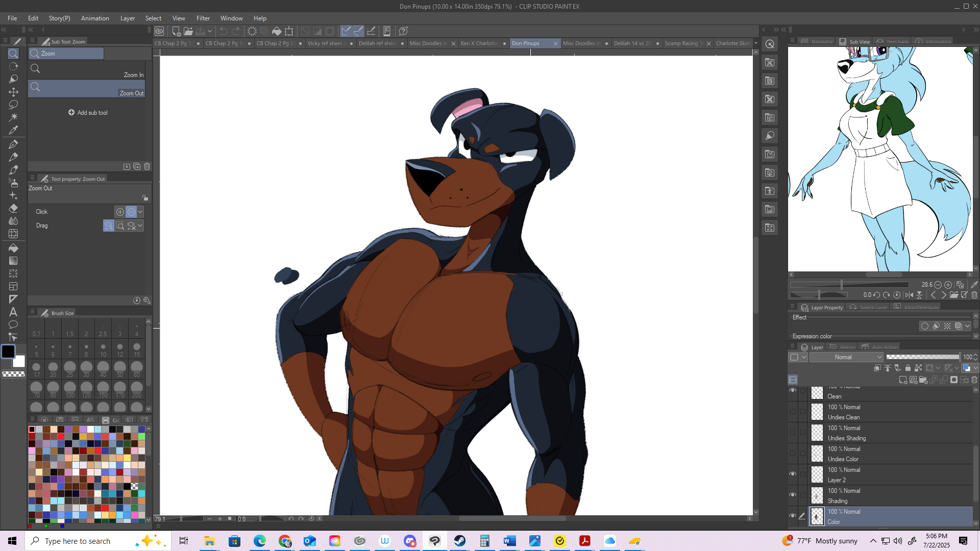Expand the Click zoom options dropdown
The image size is (980, 551).
coord(140,211)
